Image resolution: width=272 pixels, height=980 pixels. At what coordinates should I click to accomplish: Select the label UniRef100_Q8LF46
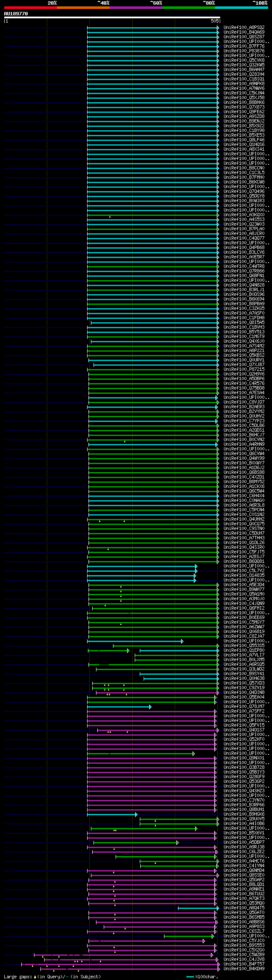pyautogui.click(x=244, y=140)
